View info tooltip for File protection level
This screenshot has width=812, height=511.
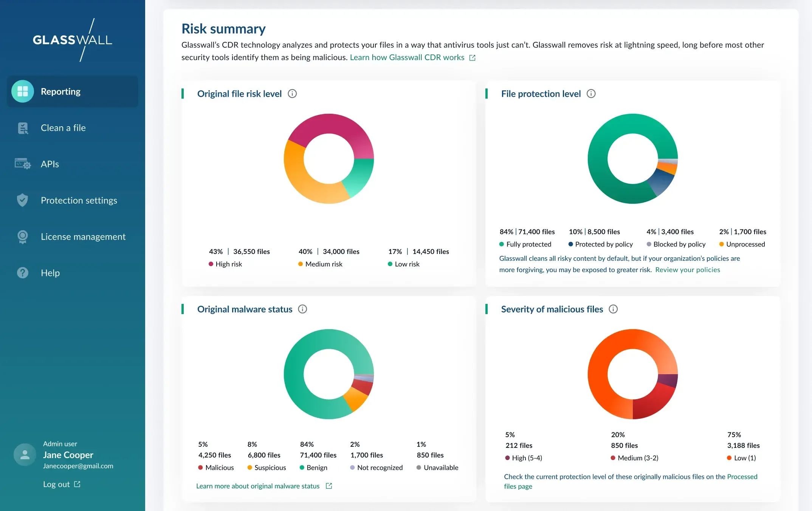tap(591, 93)
